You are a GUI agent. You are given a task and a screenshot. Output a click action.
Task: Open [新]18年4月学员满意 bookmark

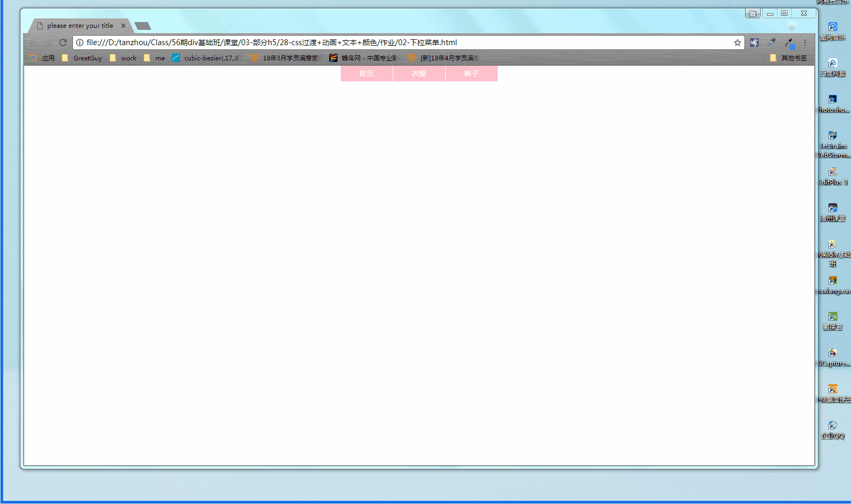click(x=444, y=58)
